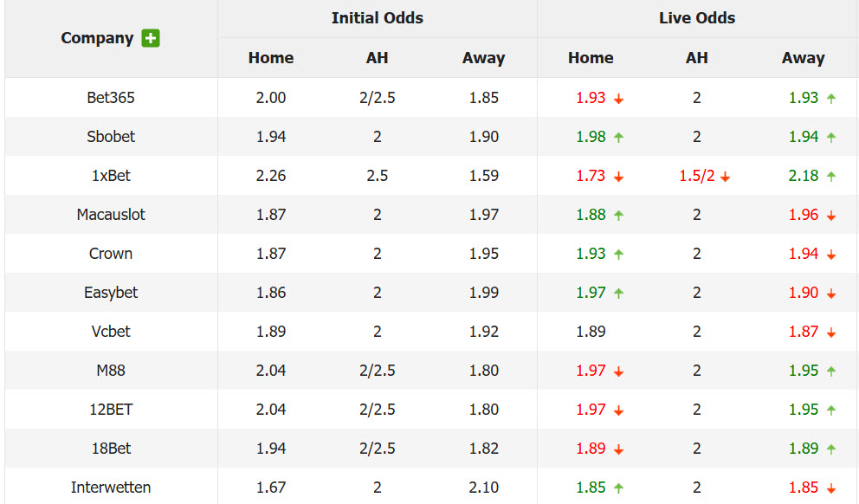The image size is (859, 504).
Task: Click the Interwetten company name
Action: pyautogui.click(x=111, y=487)
